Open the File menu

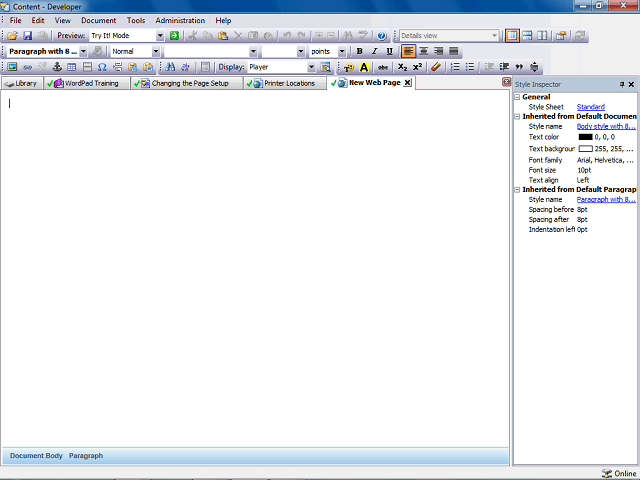pos(16,20)
